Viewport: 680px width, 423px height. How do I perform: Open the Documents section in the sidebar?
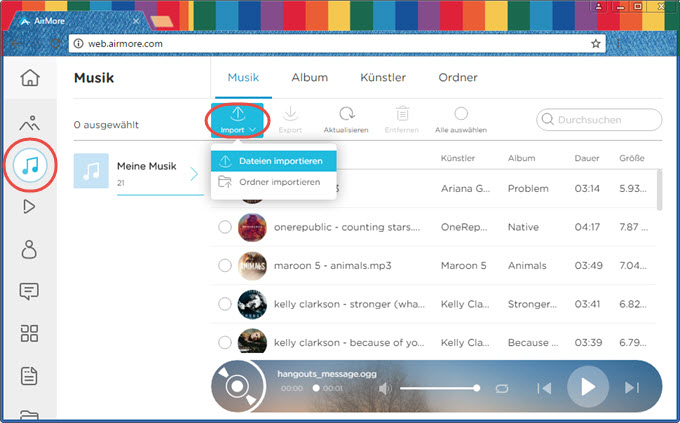pyautogui.click(x=29, y=376)
